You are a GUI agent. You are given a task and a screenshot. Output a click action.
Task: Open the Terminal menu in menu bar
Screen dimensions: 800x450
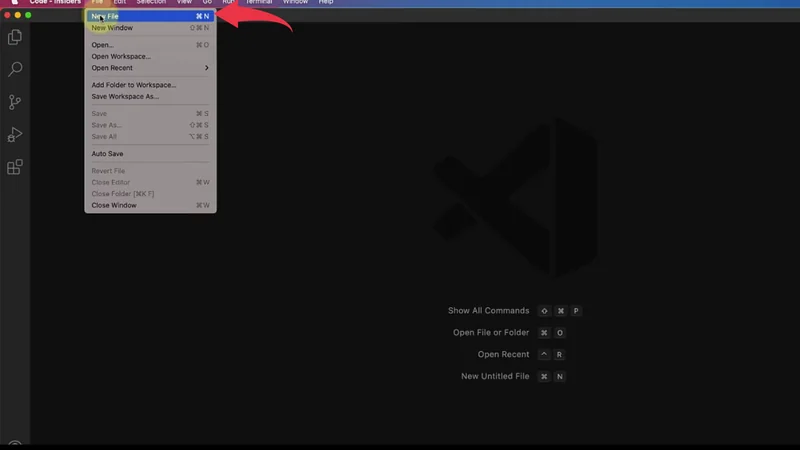(258, 2)
